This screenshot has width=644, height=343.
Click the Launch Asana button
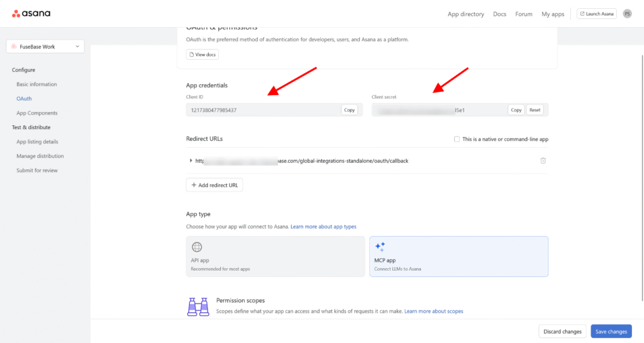pyautogui.click(x=596, y=14)
